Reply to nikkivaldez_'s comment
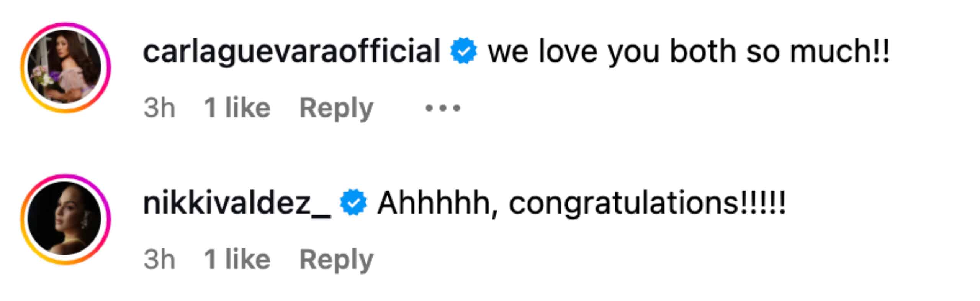Screen dimensions: 980x301 [336, 260]
